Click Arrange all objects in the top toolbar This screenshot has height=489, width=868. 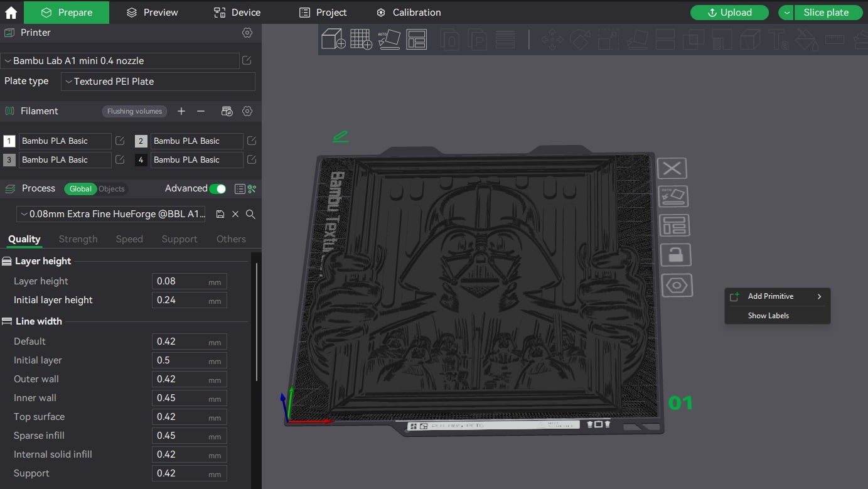coord(416,40)
